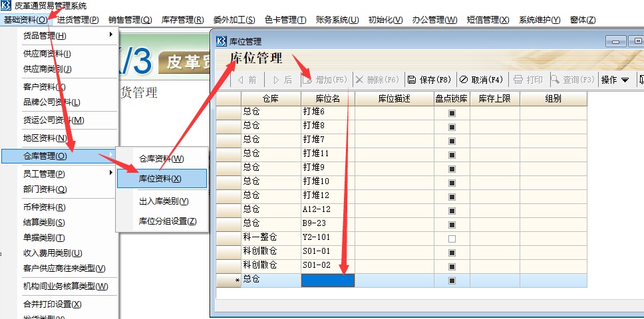Click the S01-01 库位名 cell
This screenshot has height=319, width=644.
(x=328, y=253)
